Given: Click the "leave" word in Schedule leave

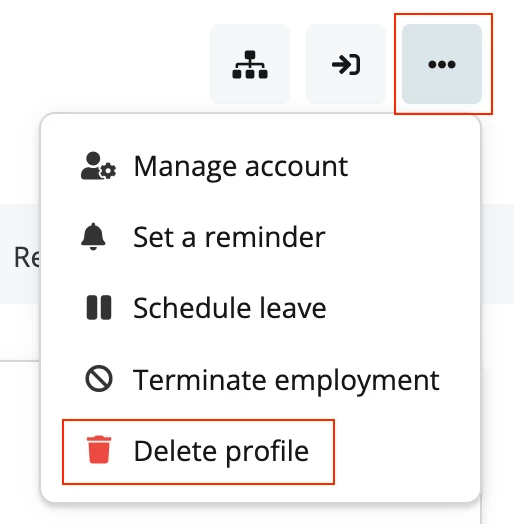Looking at the screenshot, I should coord(292,307).
